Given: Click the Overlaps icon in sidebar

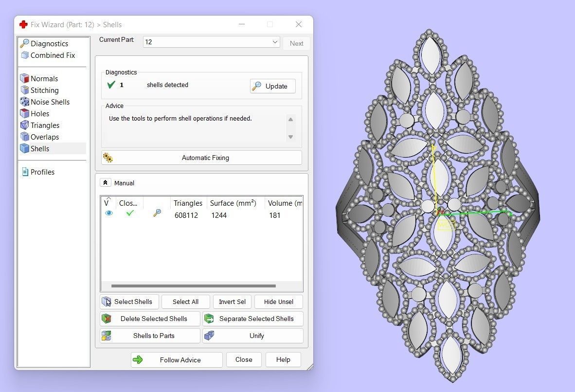Looking at the screenshot, I should point(25,137).
